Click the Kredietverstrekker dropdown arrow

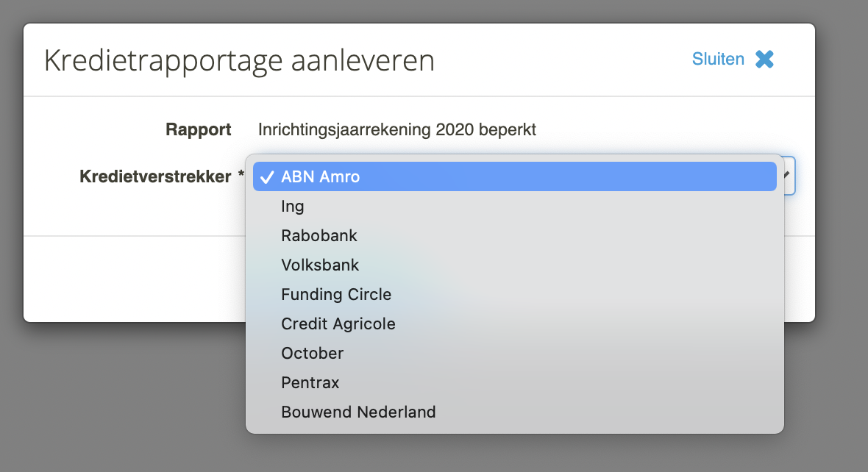(786, 176)
